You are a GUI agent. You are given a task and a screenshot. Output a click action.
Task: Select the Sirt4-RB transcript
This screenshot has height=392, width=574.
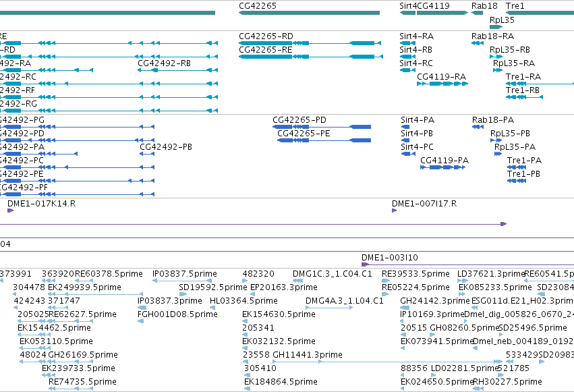pyautogui.click(x=407, y=57)
